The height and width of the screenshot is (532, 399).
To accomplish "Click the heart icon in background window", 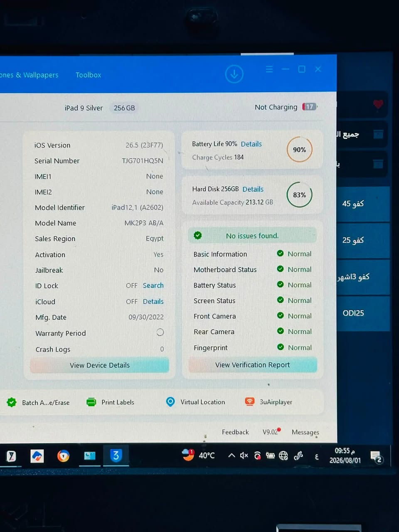I will coord(378,104).
